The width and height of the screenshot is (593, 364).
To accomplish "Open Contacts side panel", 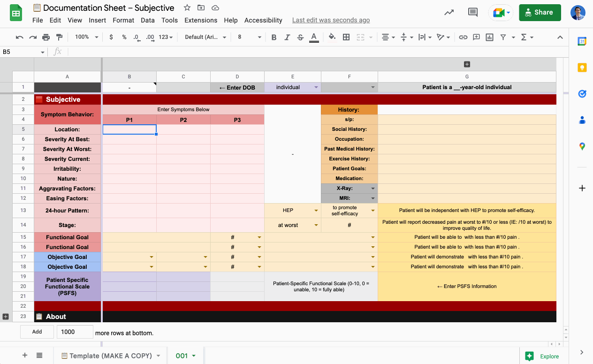I will 582,120.
